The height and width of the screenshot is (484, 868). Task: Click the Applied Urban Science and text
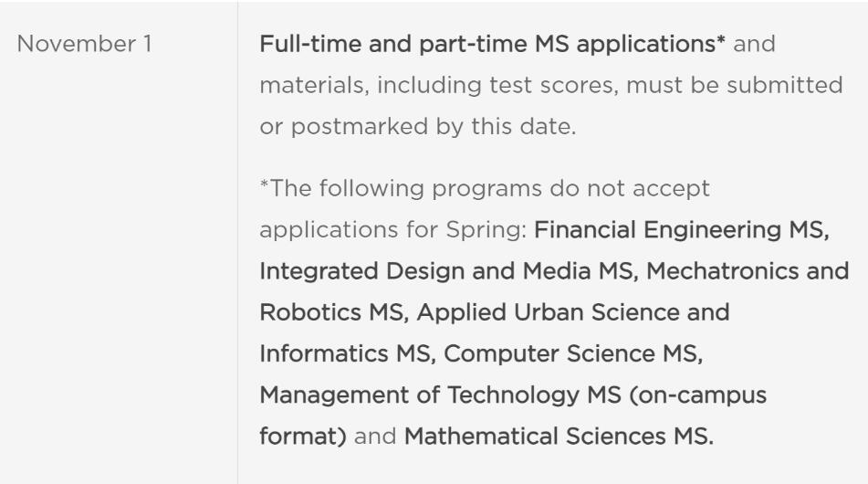pos(573,312)
